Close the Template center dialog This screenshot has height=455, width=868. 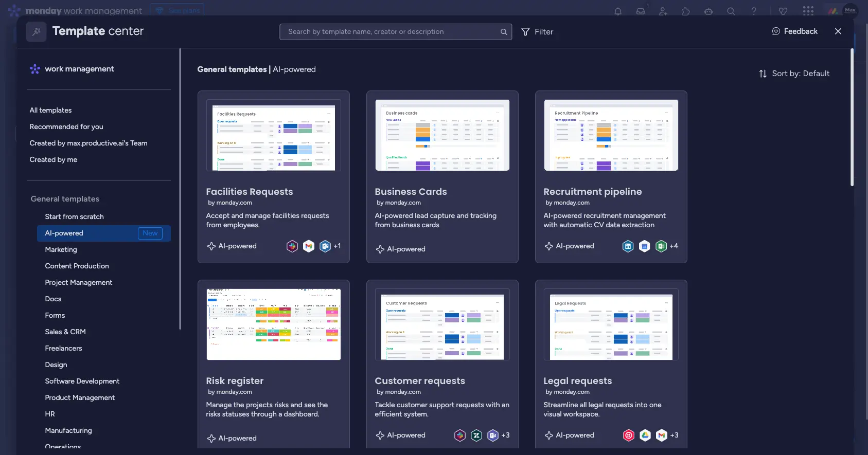838,31
